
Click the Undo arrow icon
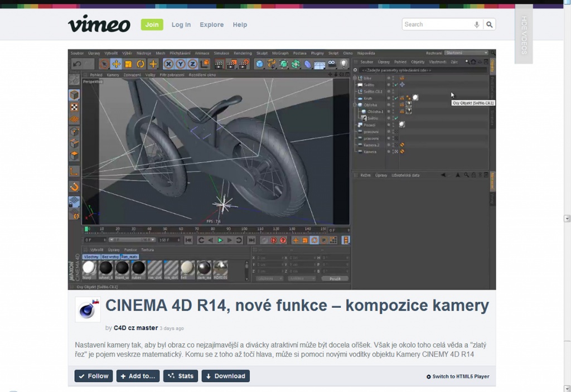(77, 65)
